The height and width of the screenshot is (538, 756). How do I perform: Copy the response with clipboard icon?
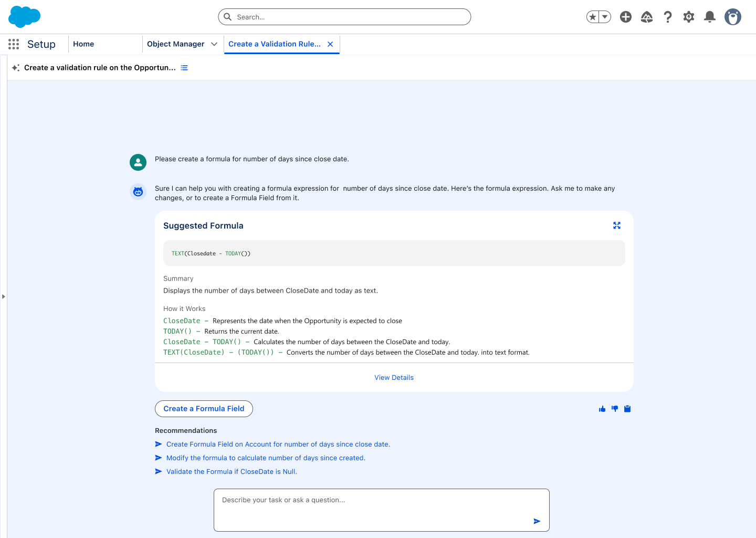point(627,409)
